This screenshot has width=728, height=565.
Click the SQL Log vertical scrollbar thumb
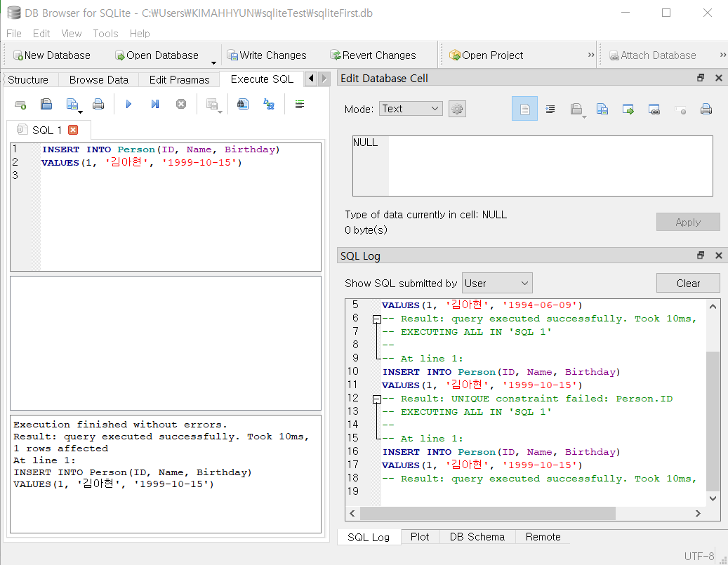tap(713, 421)
